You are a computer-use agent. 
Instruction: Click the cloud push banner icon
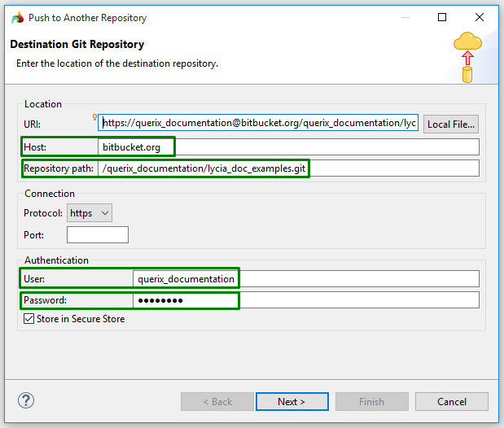pyautogui.click(x=467, y=56)
